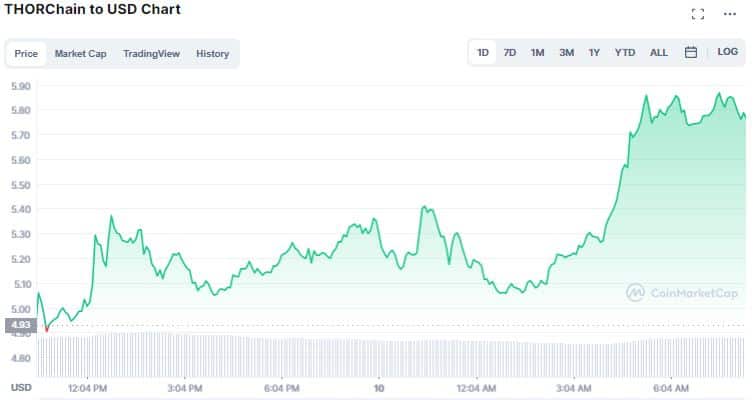Click the 5.30 price axis label
Image resolution: width=755 pixels, height=400 pixels.
click(21, 234)
